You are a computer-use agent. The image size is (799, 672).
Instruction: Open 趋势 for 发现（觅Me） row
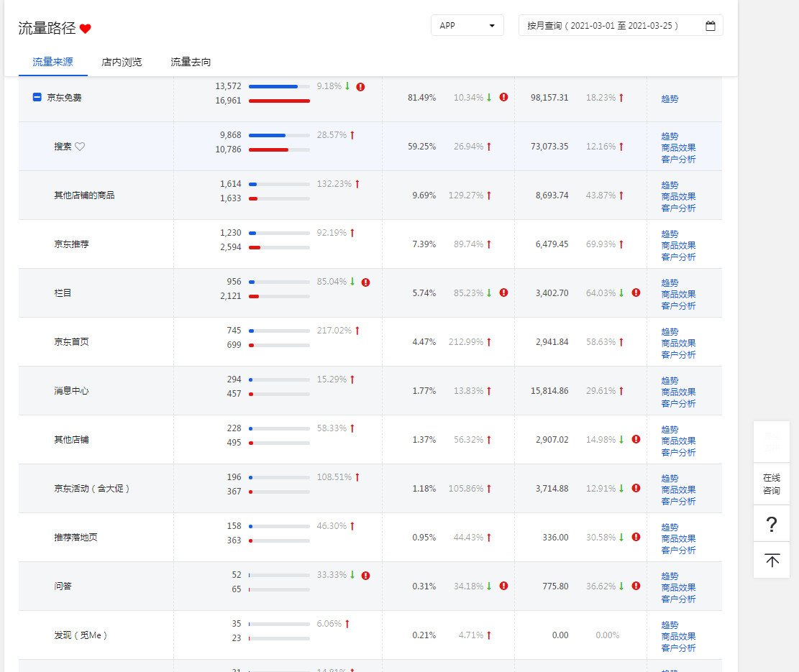670,625
